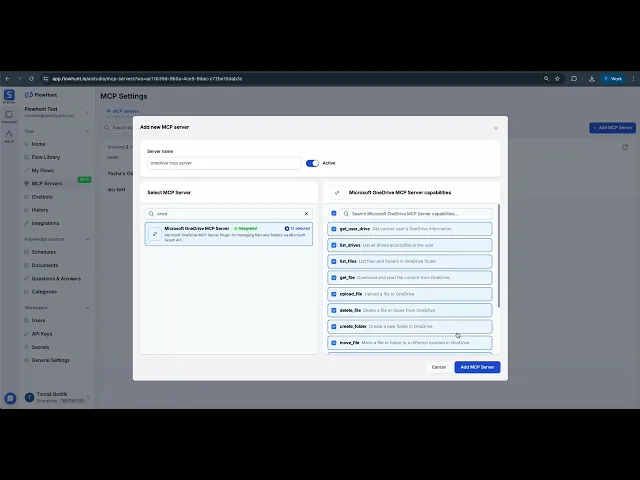The height and width of the screenshot is (480, 640).
Task: Collapse the Flow sidebar section
Action: click(87, 131)
